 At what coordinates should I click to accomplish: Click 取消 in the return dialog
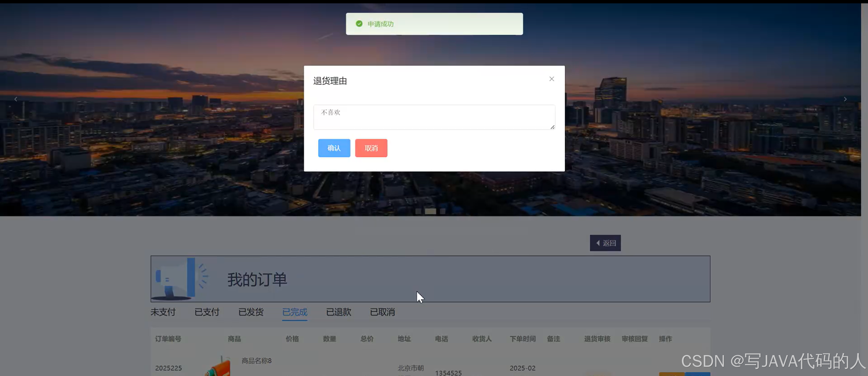371,148
